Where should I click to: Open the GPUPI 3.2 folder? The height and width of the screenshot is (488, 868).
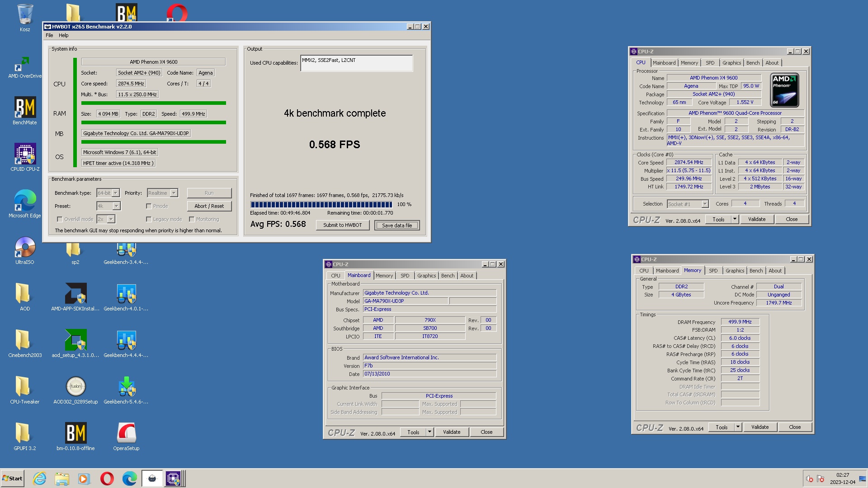(x=25, y=436)
